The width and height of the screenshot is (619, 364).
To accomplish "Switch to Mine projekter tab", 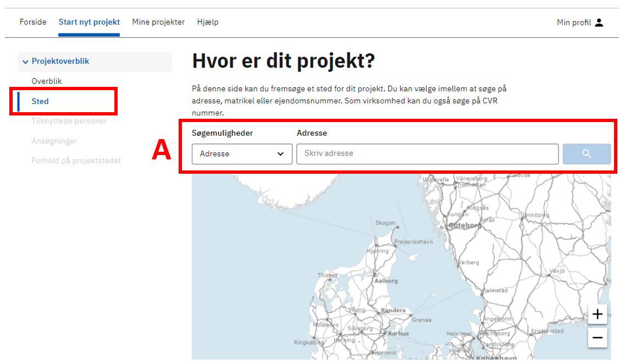I will (x=158, y=23).
